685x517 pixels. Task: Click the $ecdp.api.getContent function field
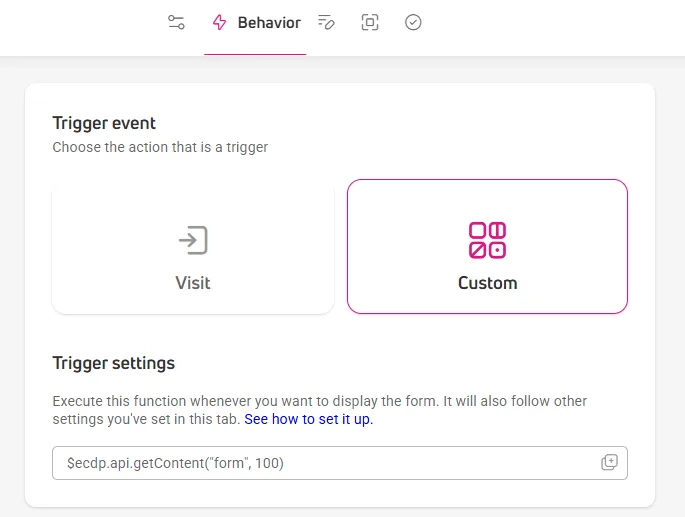[x=340, y=463]
